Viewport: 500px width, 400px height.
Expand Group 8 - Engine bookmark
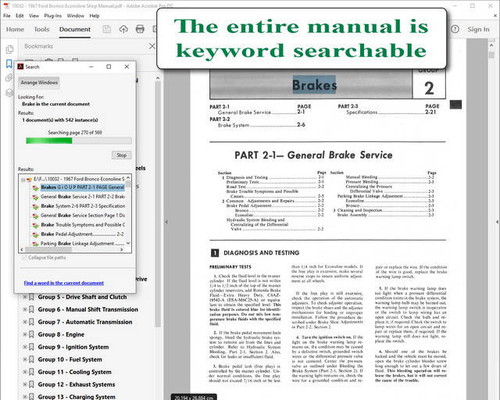click(x=25, y=334)
